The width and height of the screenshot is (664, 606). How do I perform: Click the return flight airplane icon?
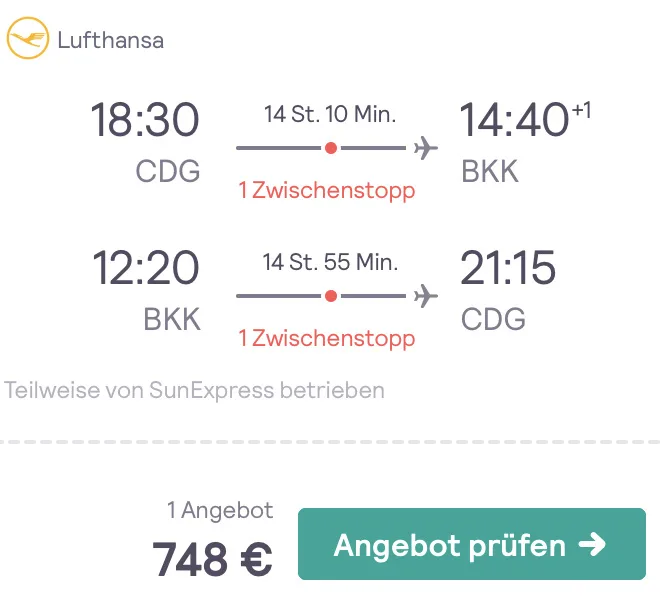click(426, 296)
